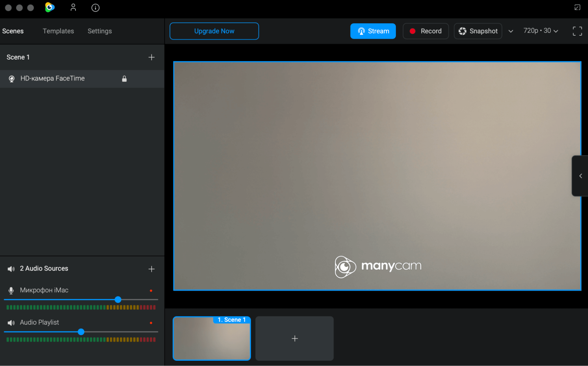Image resolution: width=588 pixels, height=366 pixels.
Task: Open the info icon
Action: [95, 8]
